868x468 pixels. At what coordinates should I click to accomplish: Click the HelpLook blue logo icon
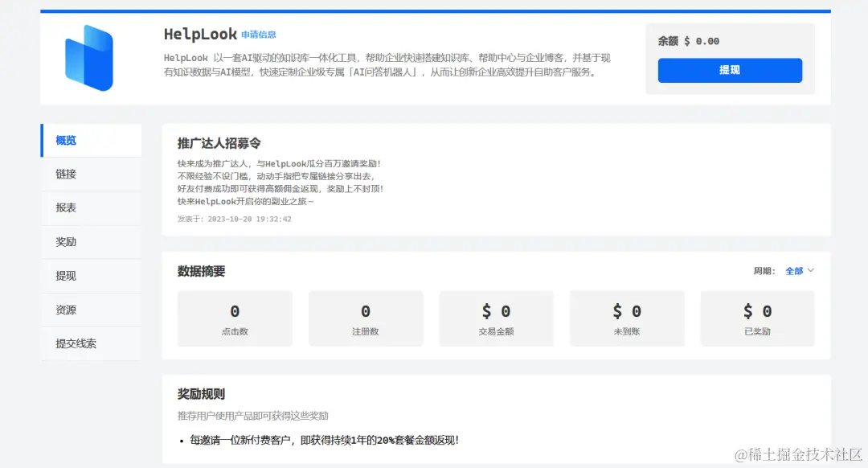point(88,58)
